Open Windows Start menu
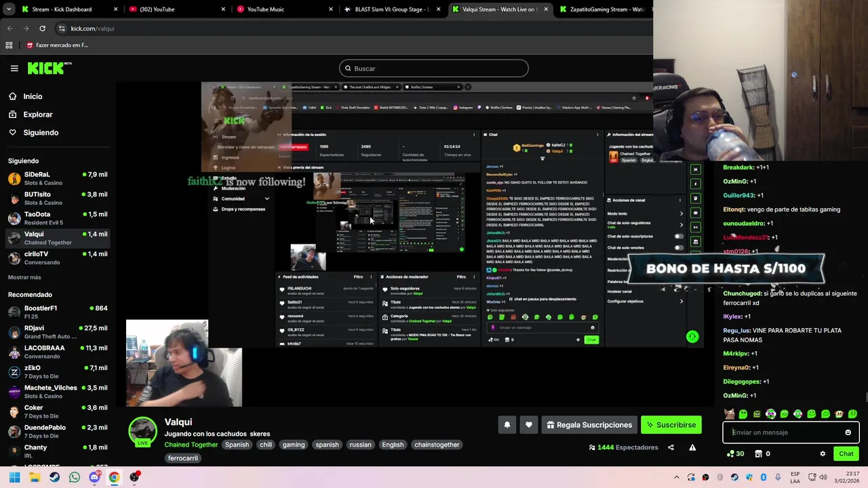The height and width of the screenshot is (488, 868). click(x=14, y=477)
